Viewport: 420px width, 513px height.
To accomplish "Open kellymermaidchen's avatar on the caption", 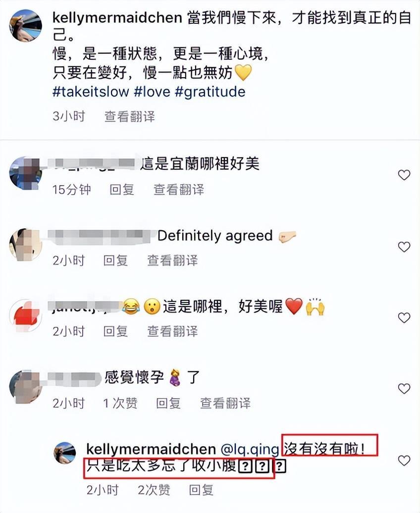I will point(26,26).
